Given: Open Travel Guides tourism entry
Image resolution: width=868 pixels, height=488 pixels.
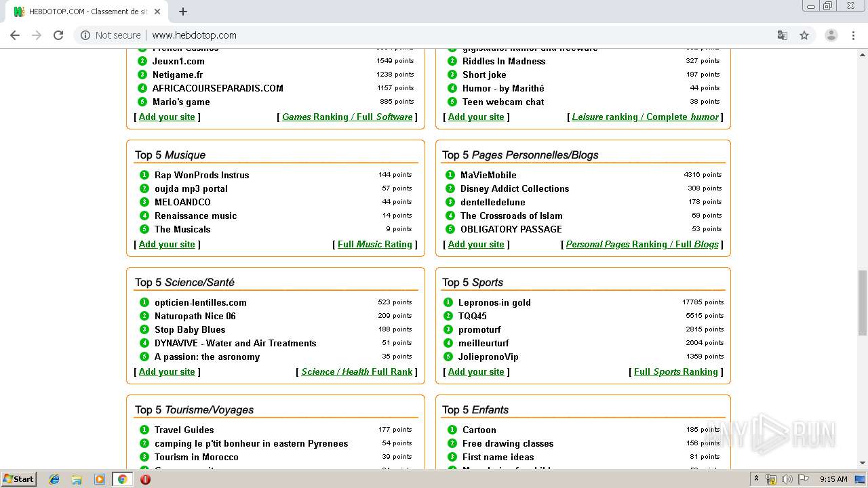Looking at the screenshot, I should 184,430.
